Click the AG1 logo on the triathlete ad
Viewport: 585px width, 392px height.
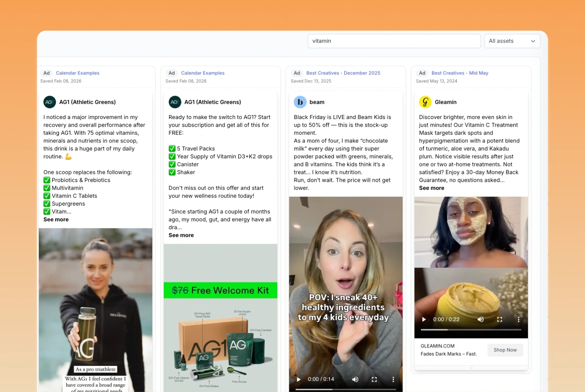click(x=50, y=102)
